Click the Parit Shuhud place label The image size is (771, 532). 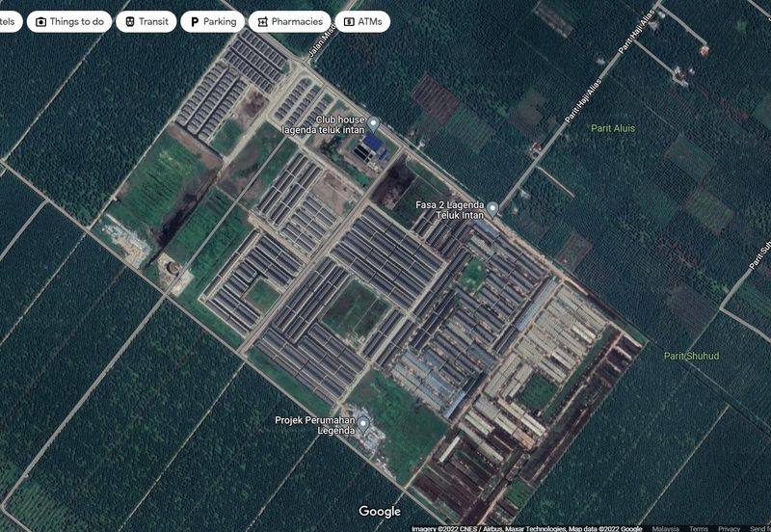pos(691,356)
